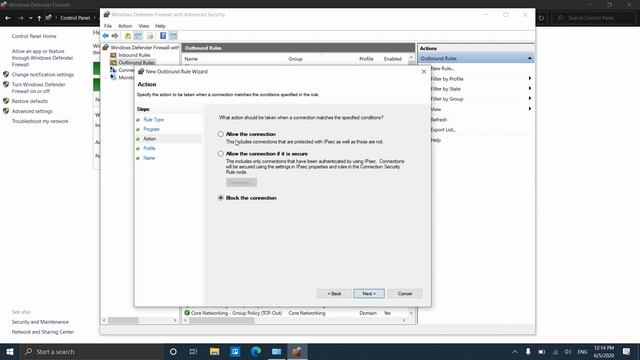Select the Action step in the wizard steps

click(149, 139)
